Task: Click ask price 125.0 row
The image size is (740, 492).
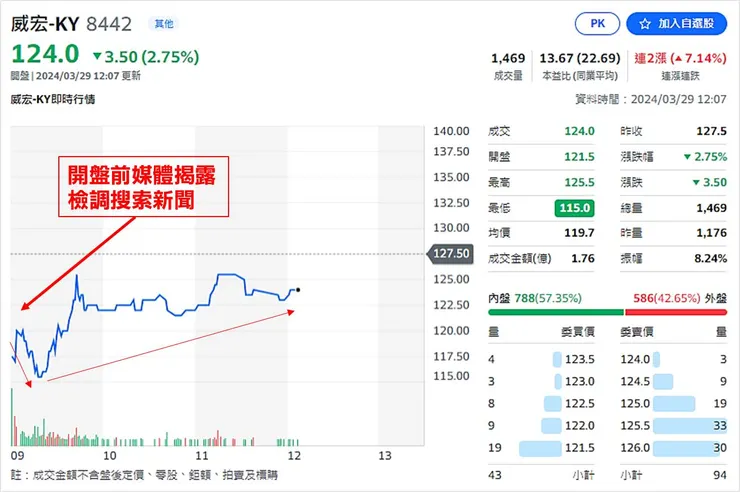Action: [673, 404]
